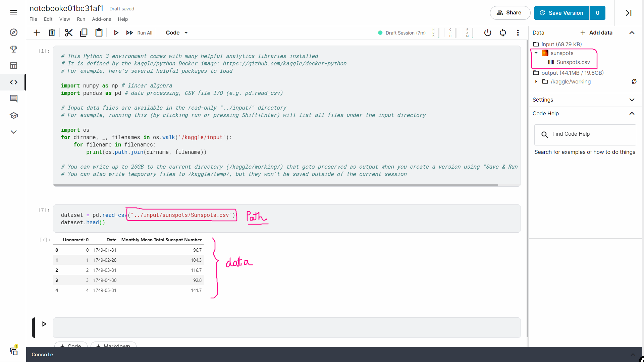Click the horizontal scrollbar of first cell
This screenshot has height=362, width=644.
tap(275, 185)
